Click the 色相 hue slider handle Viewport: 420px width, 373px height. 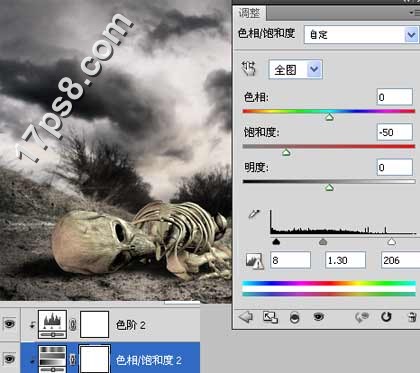[x=329, y=117]
